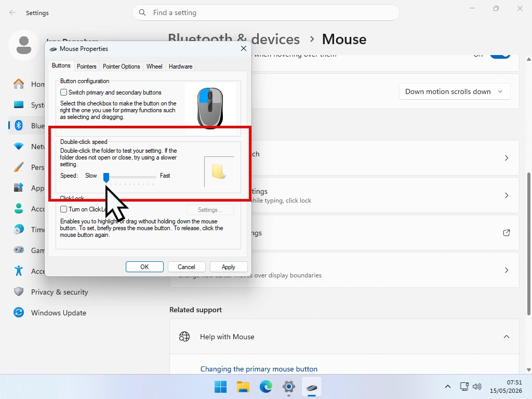Image resolution: width=532 pixels, height=399 pixels.
Task: Enable the Turn on ClickLock checkbox
Action: coord(63,209)
